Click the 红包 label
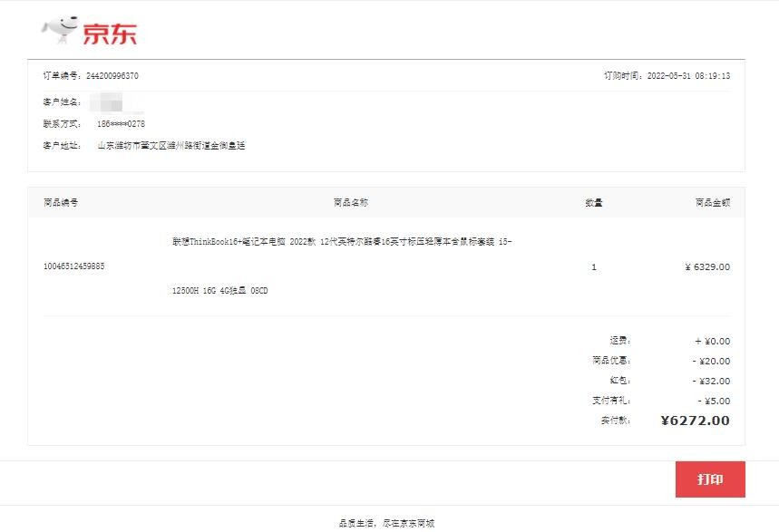 click(620, 380)
